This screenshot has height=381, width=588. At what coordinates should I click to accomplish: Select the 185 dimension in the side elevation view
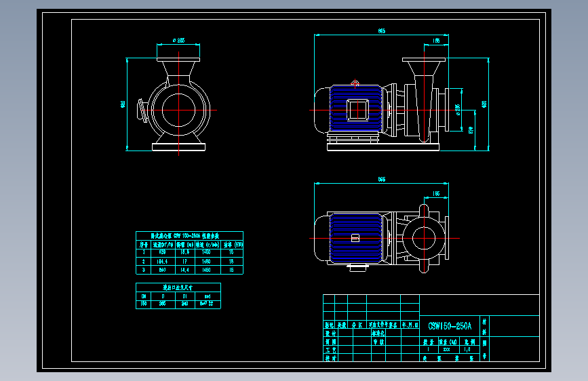[x=436, y=41]
